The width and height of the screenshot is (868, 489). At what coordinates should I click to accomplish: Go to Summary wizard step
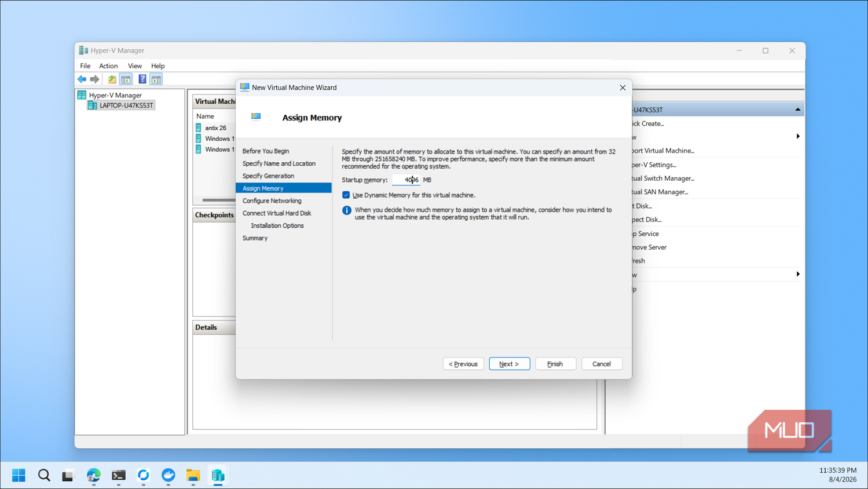pos(255,238)
